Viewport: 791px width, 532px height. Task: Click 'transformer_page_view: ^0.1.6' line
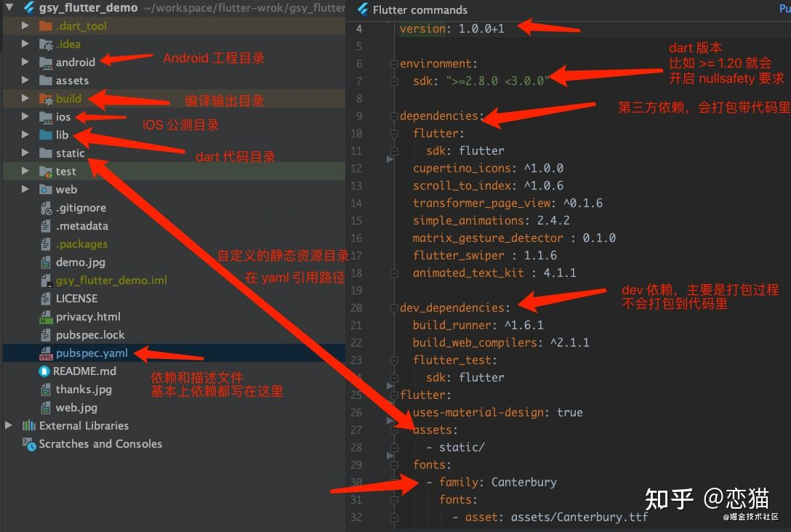point(507,203)
